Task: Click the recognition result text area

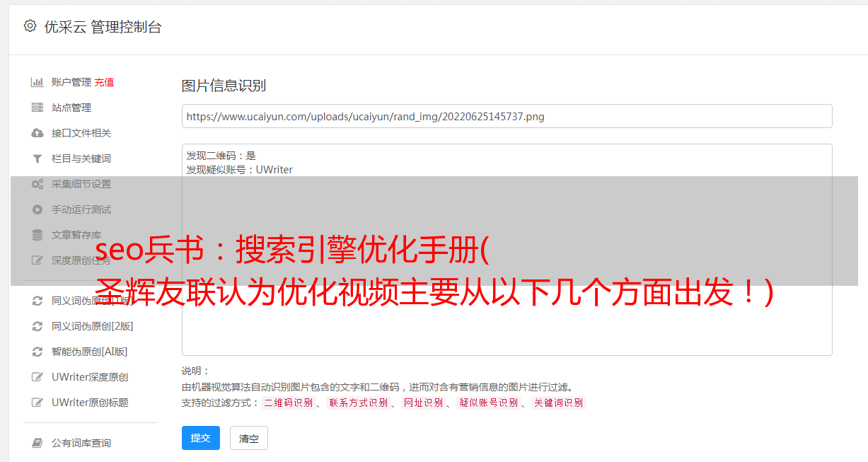Action: [507, 249]
